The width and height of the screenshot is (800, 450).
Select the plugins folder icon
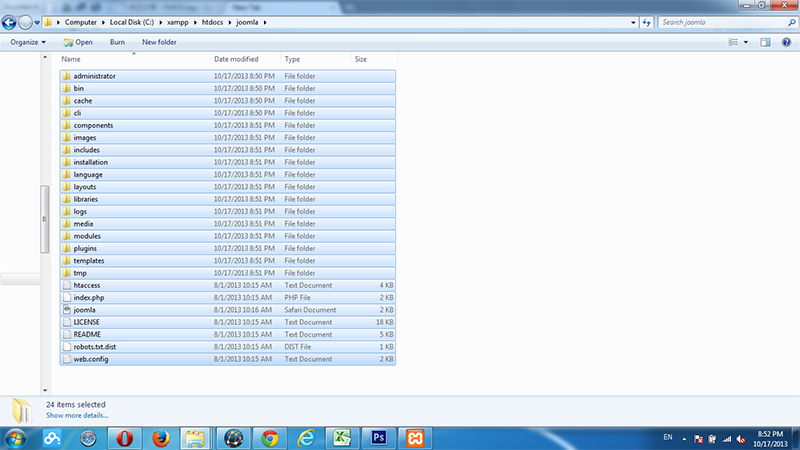(67, 248)
